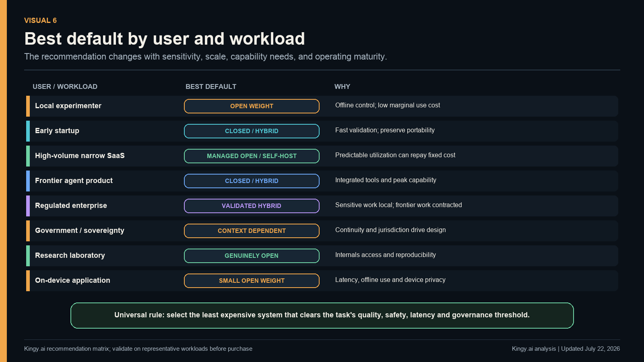Click 'Predictable utilization can repay fixed cost'
The height and width of the screenshot is (362, 644).
click(395, 155)
